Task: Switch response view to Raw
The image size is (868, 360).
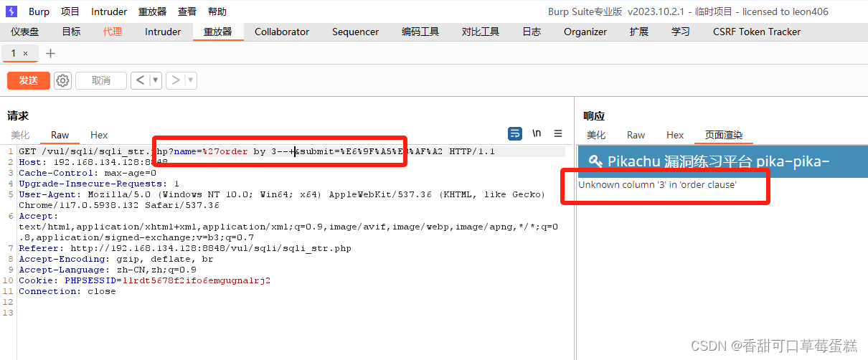Action: tap(636, 135)
